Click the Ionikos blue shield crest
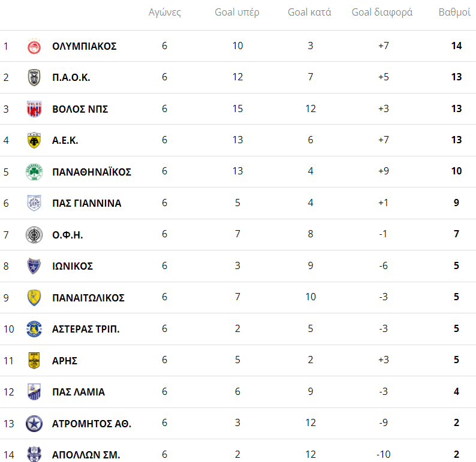This screenshot has width=476, height=462. [34, 266]
